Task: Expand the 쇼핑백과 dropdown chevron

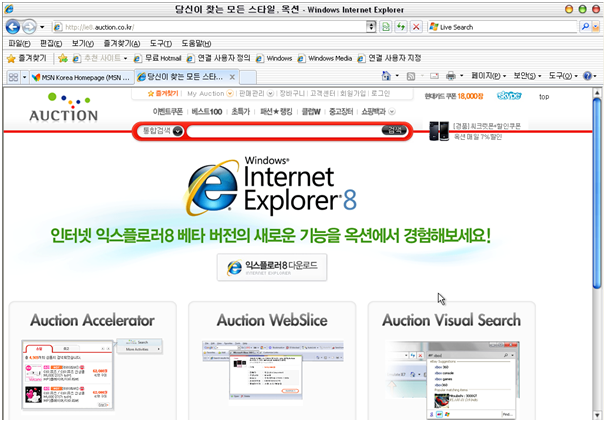Action: [x=392, y=112]
